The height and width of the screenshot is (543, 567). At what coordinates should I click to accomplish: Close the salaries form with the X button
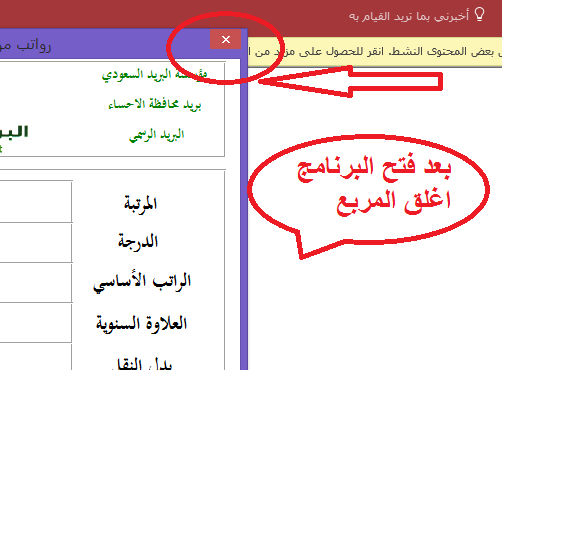pos(226,39)
